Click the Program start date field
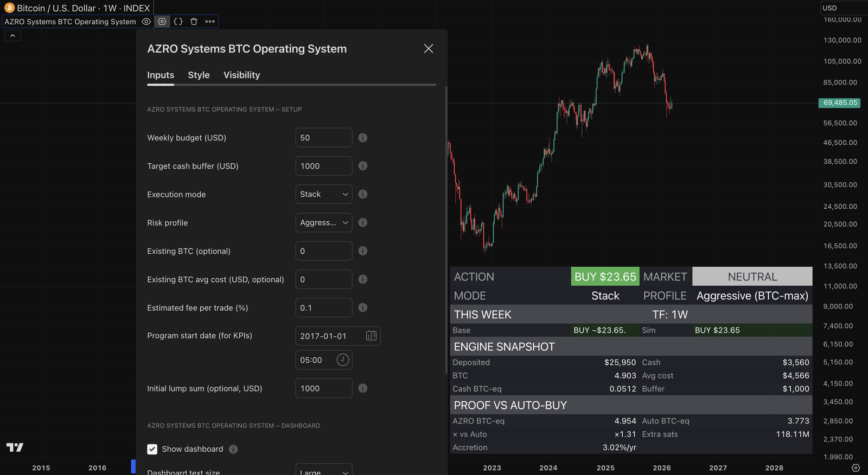 pyautogui.click(x=338, y=336)
